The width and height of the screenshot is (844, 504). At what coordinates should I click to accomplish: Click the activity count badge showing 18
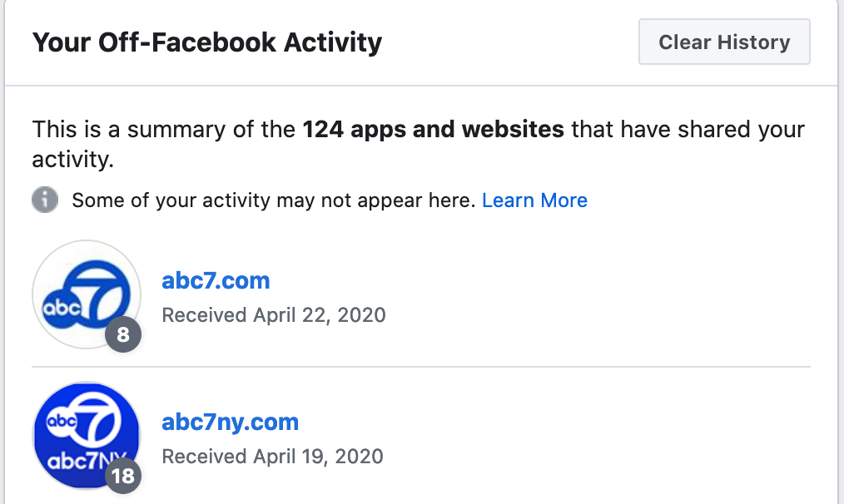(x=122, y=477)
